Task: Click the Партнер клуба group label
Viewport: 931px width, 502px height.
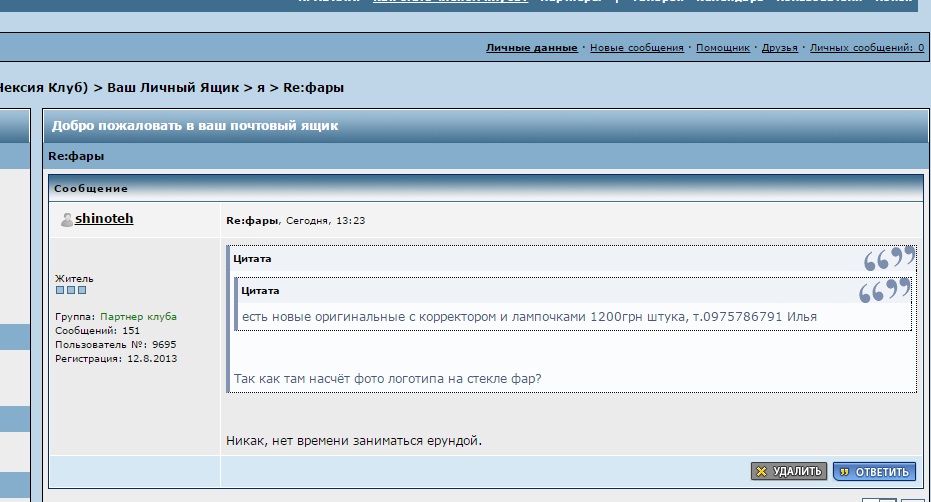Action: [139, 317]
